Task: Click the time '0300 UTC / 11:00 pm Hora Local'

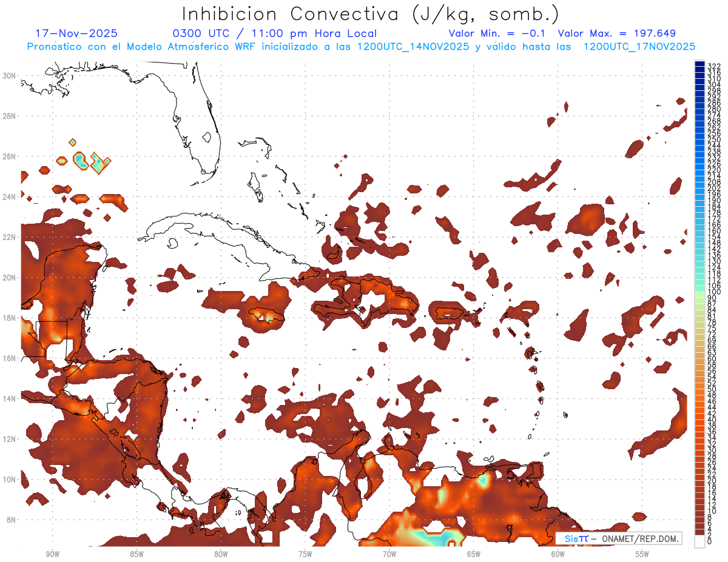Action: tap(275, 33)
